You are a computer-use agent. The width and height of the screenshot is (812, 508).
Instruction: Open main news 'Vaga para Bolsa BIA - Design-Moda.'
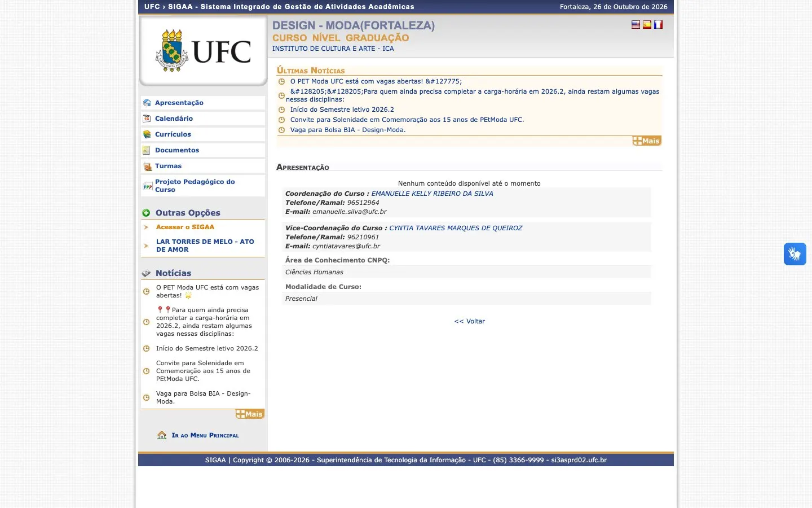point(348,130)
